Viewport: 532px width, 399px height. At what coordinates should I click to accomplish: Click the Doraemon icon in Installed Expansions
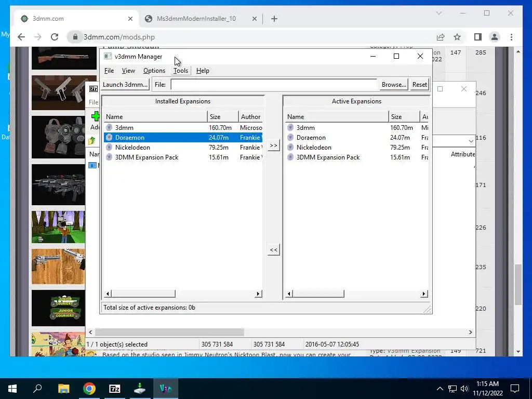pyautogui.click(x=109, y=137)
